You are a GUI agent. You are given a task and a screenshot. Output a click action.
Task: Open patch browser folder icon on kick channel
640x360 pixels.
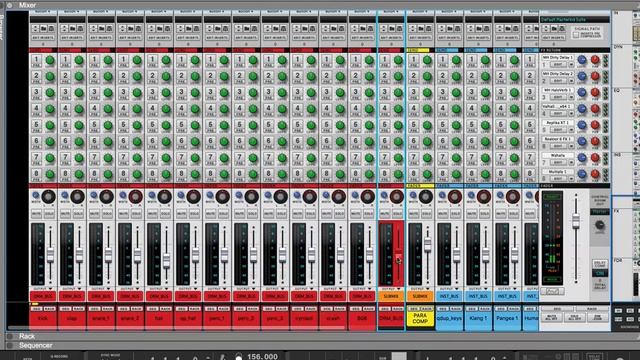point(44,29)
